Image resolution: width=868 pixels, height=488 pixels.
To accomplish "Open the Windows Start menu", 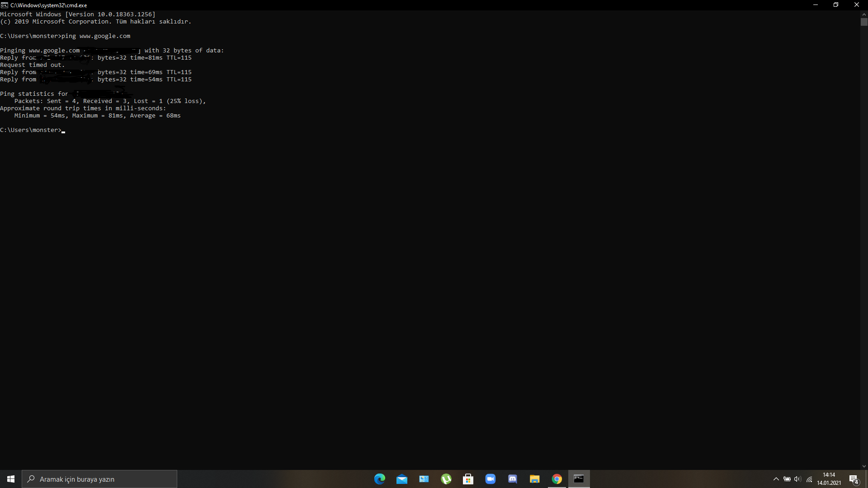I will (11, 479).
